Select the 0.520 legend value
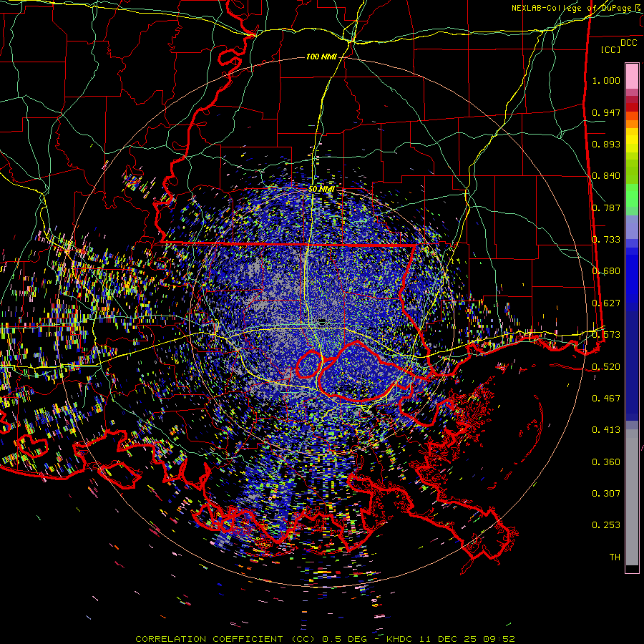 [x=606, y=367]
